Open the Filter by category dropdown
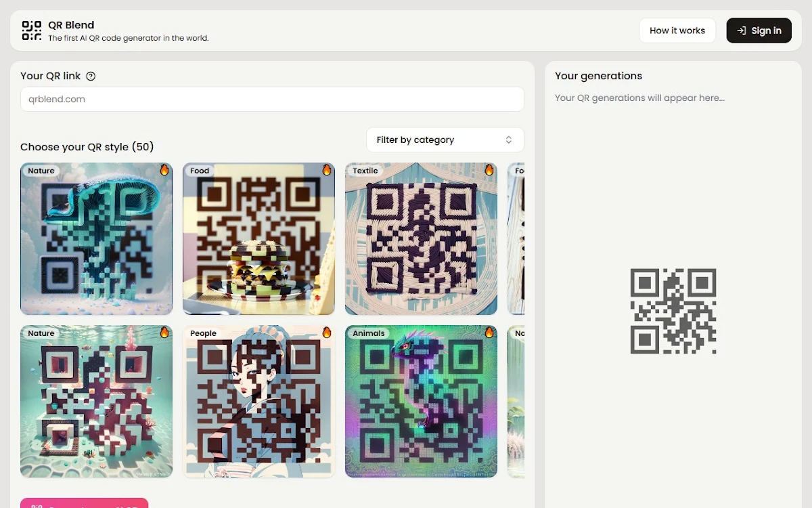 coord(445,140)
